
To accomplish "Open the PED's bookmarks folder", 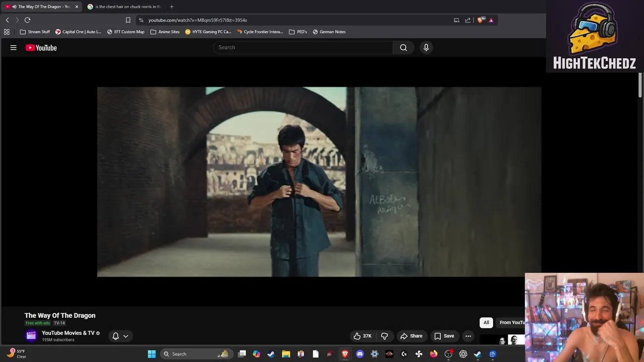I will click(x=298, y=32).
